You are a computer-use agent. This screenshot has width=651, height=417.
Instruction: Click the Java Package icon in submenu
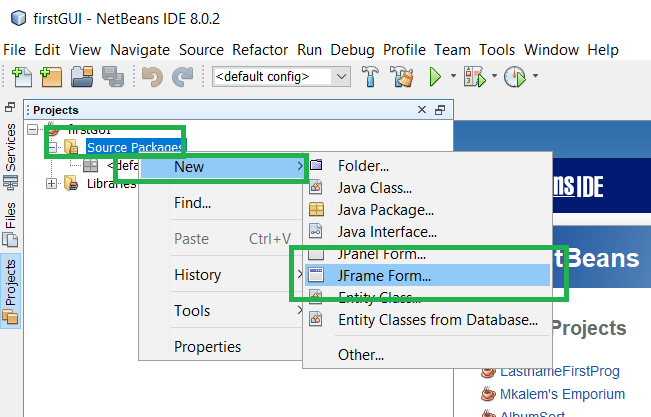click(x=316, y=209)
